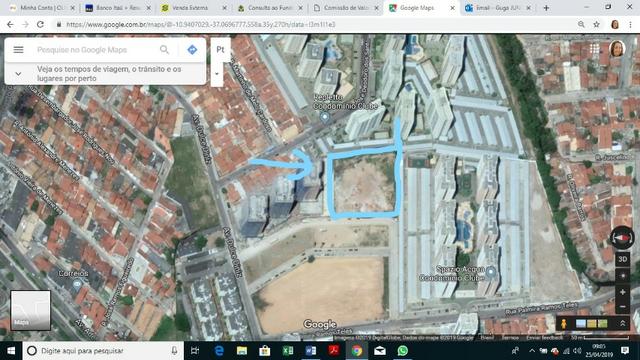Click Enviar feedback link
The height and width of the screenshot is (360, 640).
pyautogui.click(x=544, y=338)
